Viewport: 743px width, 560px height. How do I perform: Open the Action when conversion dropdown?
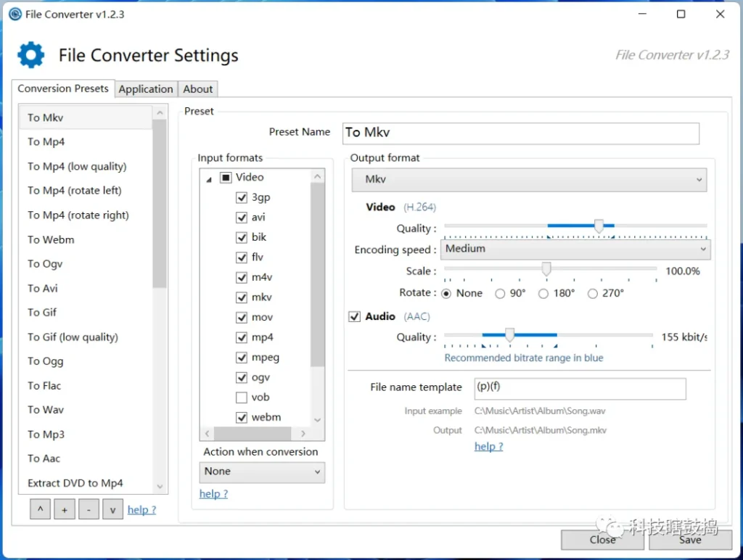pyautogui.click(x=262, y=472)
